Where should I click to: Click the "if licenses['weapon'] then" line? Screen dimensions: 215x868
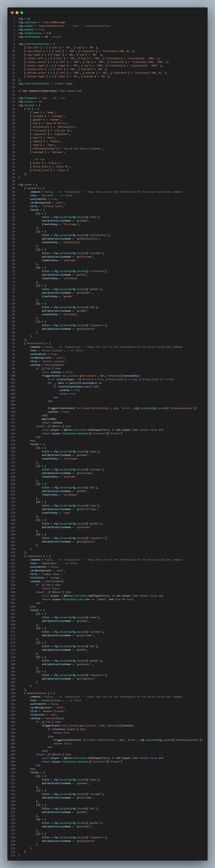[67, 729]
